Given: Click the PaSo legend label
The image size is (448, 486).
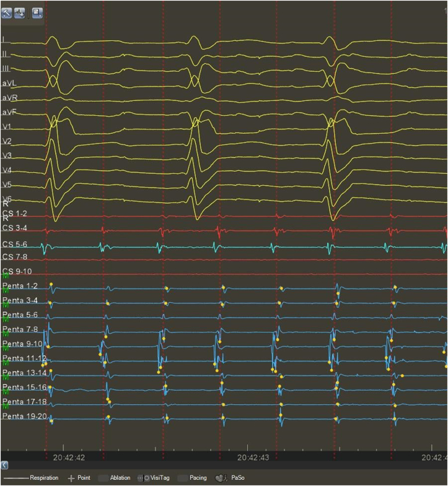Looking at the screenshot, I should [x=238, y=477].
